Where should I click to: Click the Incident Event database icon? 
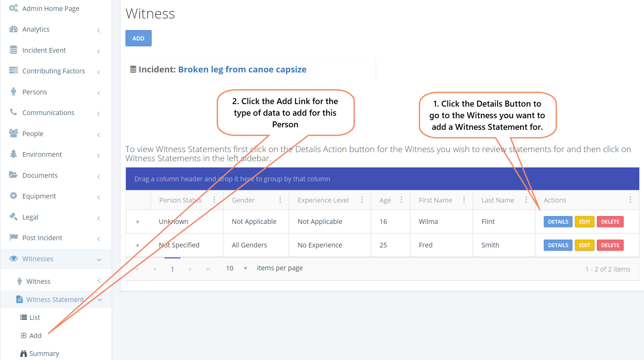(x=13, y=50)
